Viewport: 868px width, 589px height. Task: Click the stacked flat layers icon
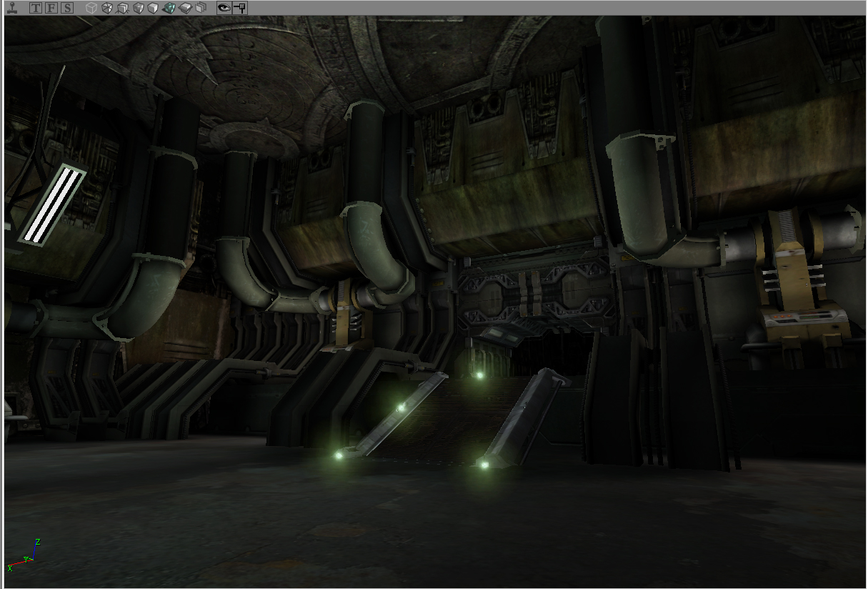click(x=186, y=8)
